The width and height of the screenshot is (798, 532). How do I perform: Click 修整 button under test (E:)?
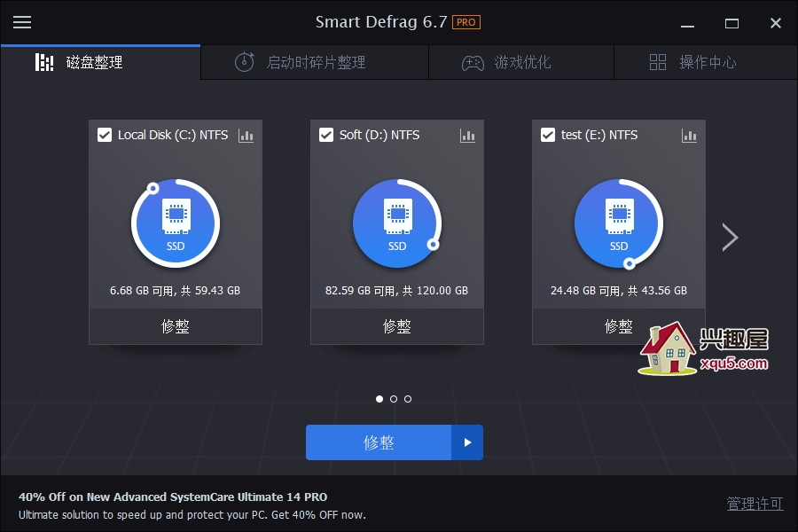click(619, 326)
